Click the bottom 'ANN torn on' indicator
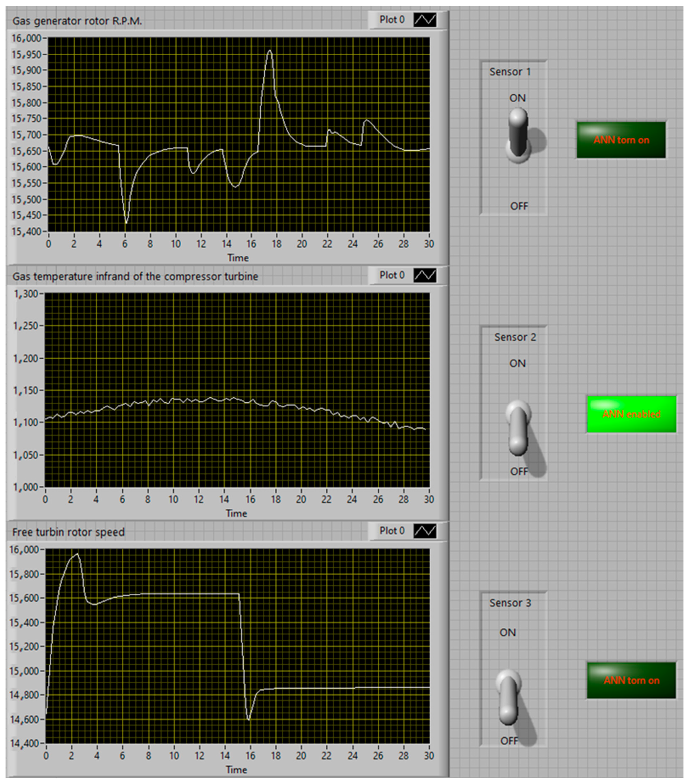Image resolution: width=689 pixels, height=784 pixels. (631, 681)
